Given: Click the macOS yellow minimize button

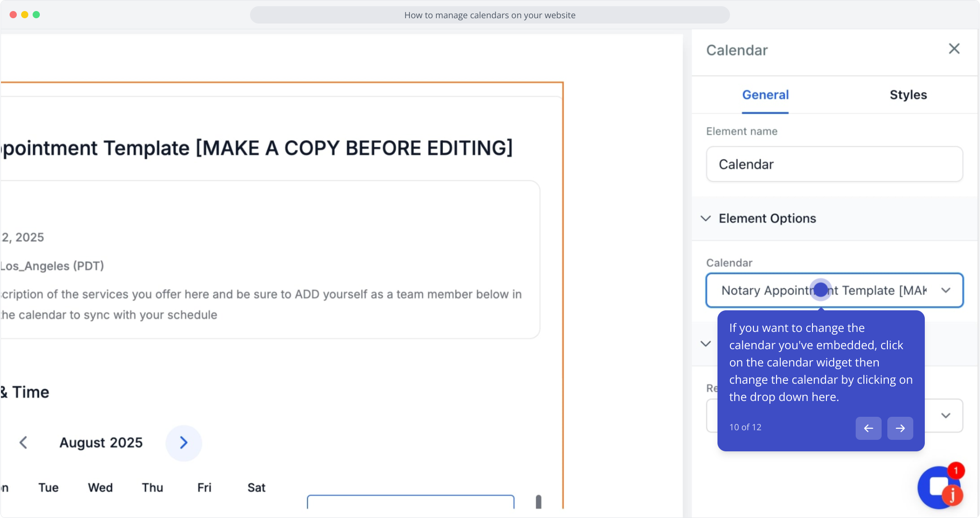Looking at the screenshot, I should click(x=24, y=14).
